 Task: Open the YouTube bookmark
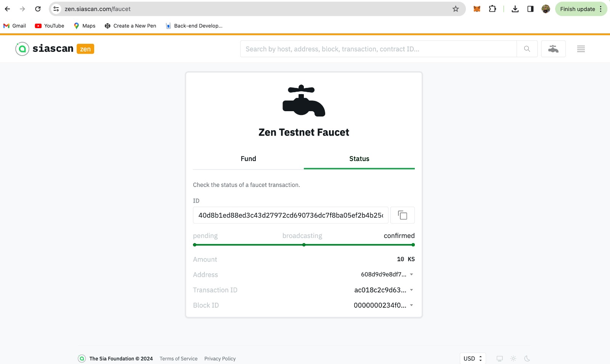point(50,26)
